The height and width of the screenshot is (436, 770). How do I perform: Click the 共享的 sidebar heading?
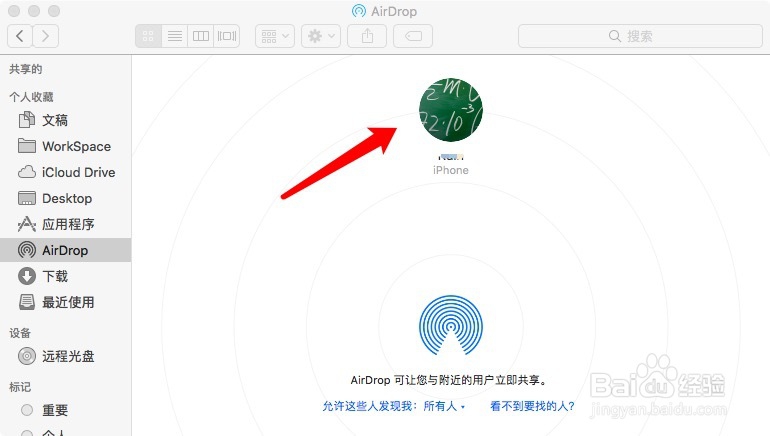26,69
